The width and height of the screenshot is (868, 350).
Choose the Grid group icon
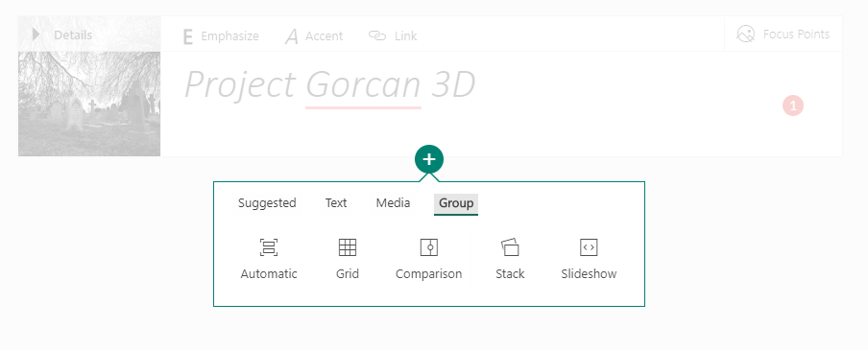coord(347,247)
